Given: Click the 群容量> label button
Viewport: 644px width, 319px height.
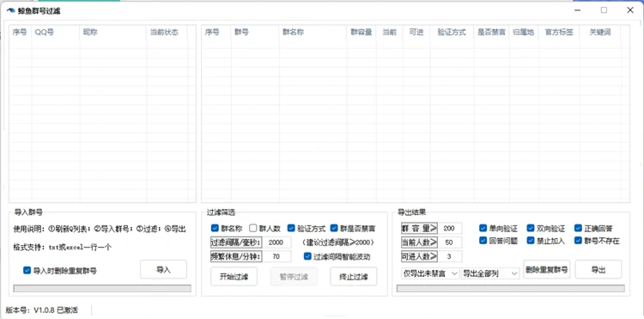Looking at the screenshot, I should coord(419,228).
